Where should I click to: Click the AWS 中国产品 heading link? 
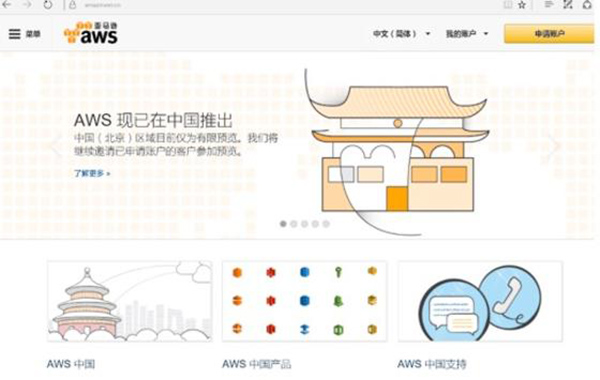coord(256,364)
